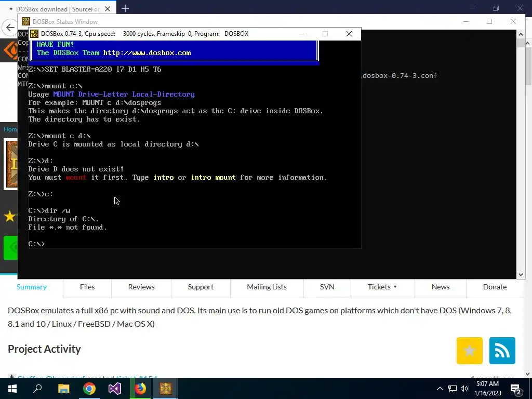Click the SourceForge orange logo icon
532x399 pixels.
click(x=10, y=50)
